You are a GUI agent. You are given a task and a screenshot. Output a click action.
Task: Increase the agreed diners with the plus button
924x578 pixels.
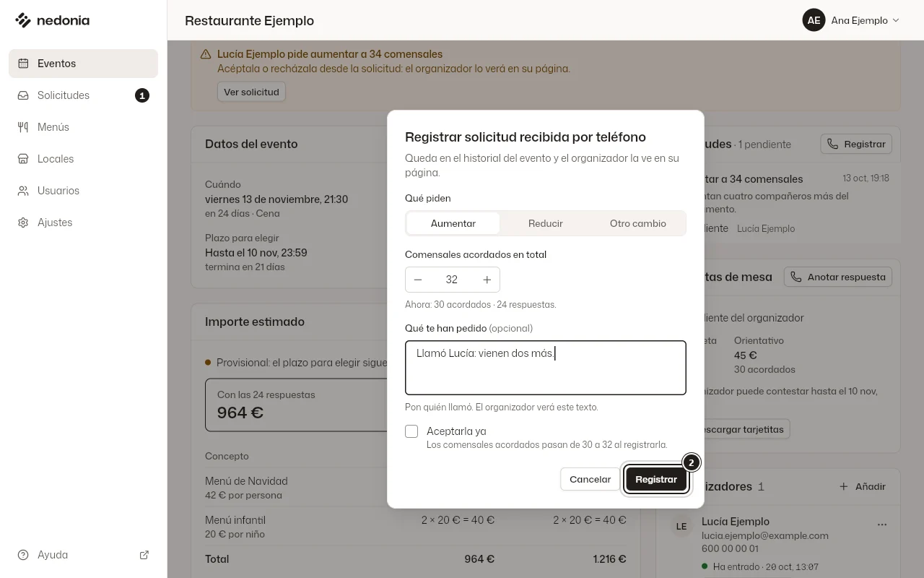coord(487,280)
